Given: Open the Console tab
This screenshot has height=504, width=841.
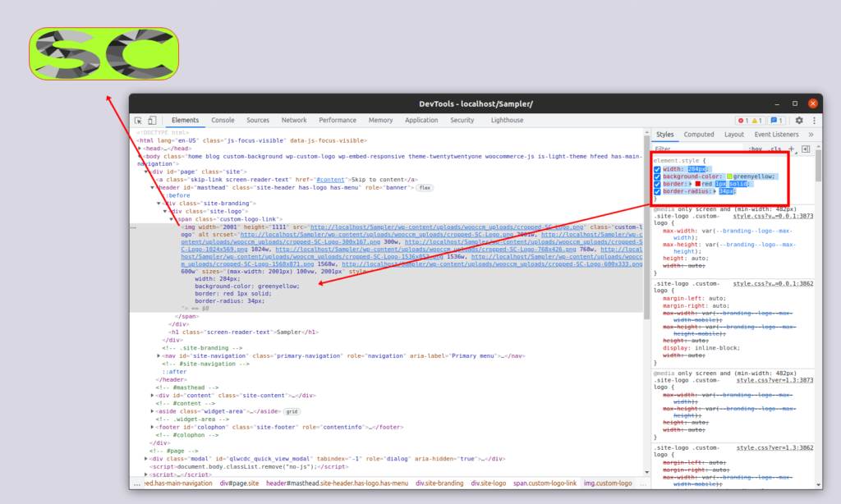Looking at the screenshot, I should [x=223, y=121].
